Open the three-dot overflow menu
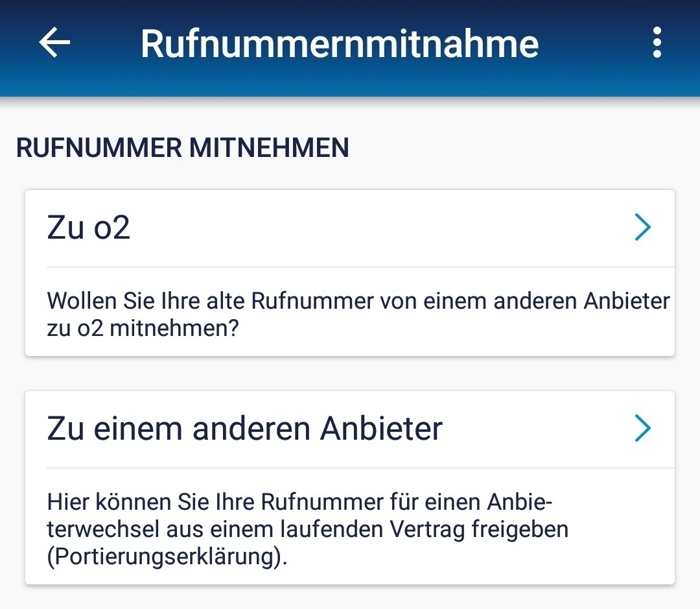The height and width of the screenshot is (609, 700). (x=657, y=42)
